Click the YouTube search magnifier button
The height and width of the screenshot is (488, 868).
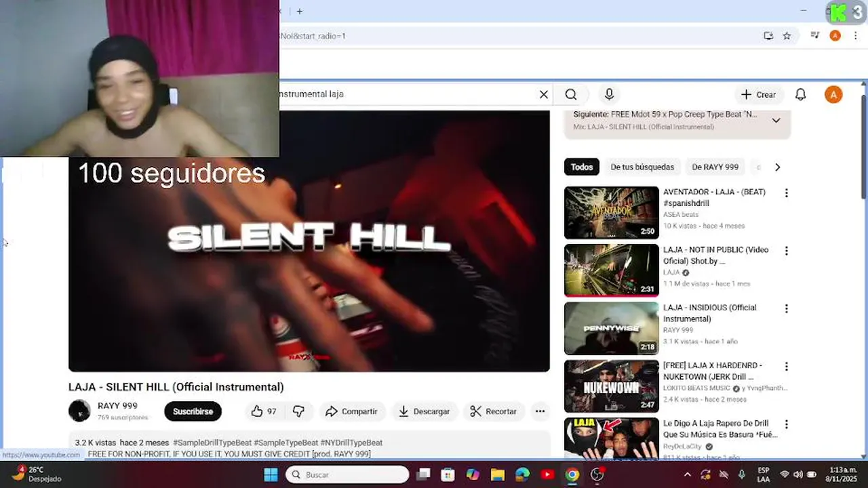(x=571, y=94)
